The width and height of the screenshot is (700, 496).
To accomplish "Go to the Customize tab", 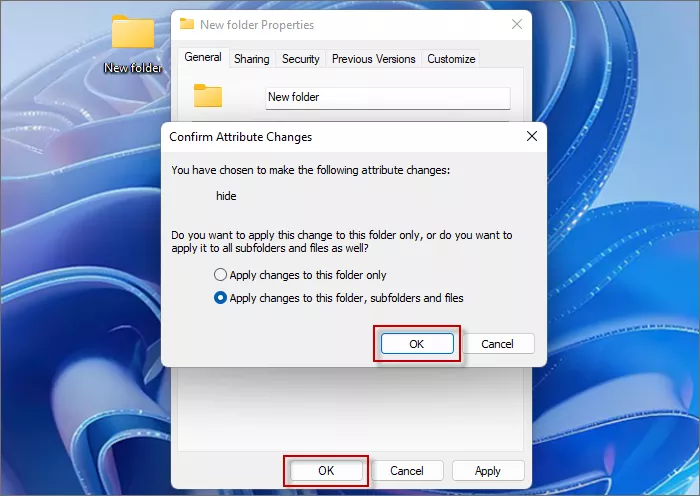I will tap(451, 59).
